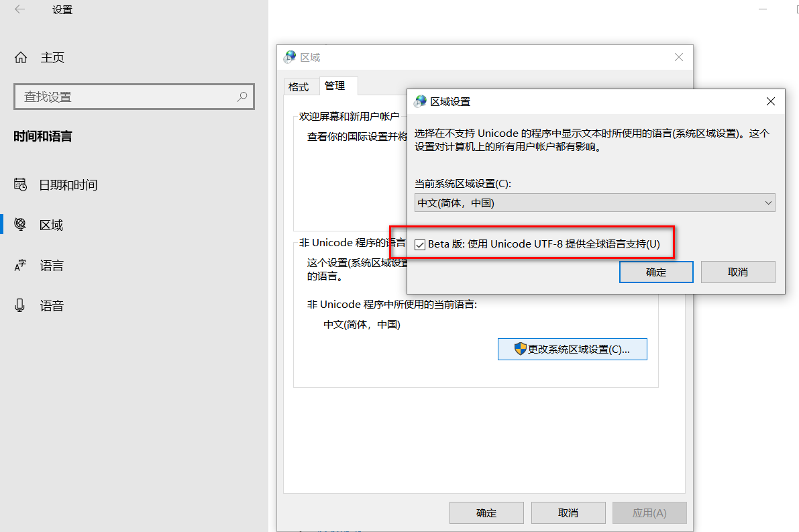Screen dimensions: 799x532
Task: Open 主页 home icon in sidebar
Action: pyautogui.click(x=20, y=57)
